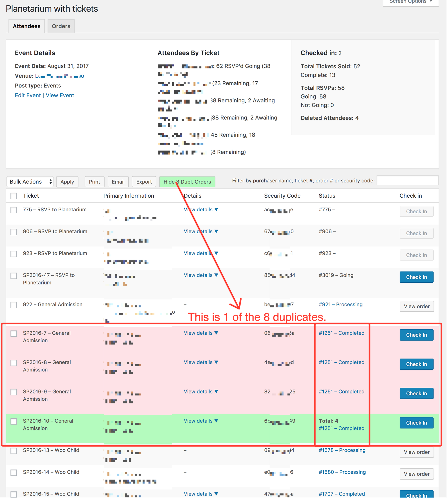The image size is (448, 499).
Task: Click the Hide 8 Dupl. Orders button
Action: point(187,182)
